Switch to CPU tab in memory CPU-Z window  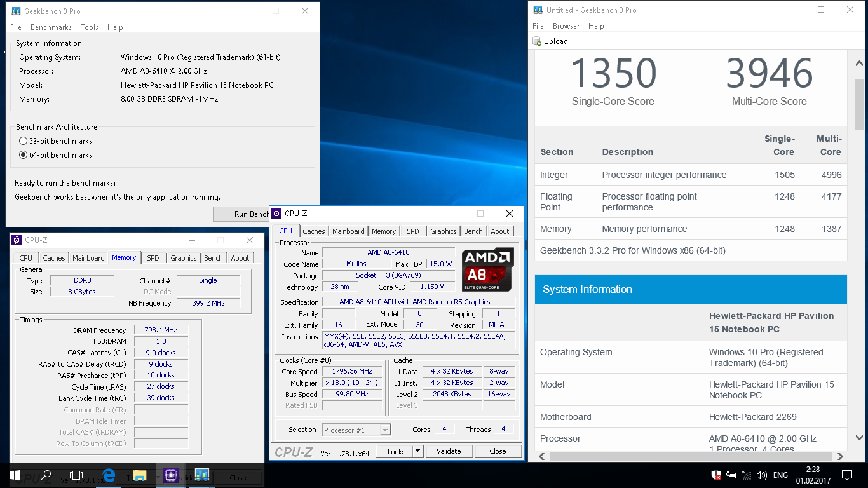[x=26, y=258]
